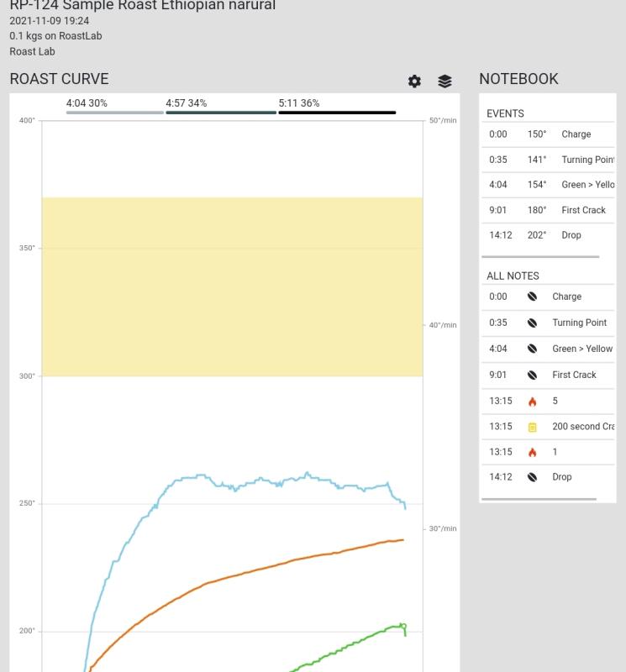Screen dimensions: 626x672
Task: Select the 5:11 36% phase bar
Action: 337,112
